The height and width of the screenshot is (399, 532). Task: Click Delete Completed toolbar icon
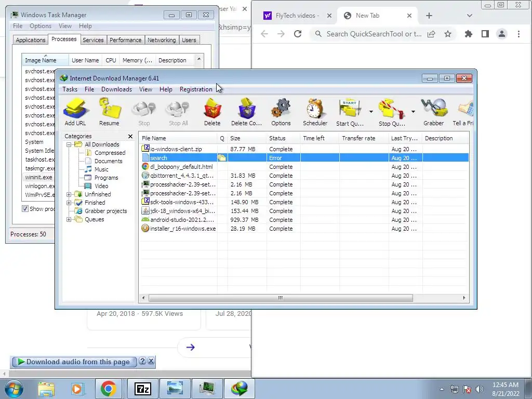pyautogui.click(x=247, y=112)
